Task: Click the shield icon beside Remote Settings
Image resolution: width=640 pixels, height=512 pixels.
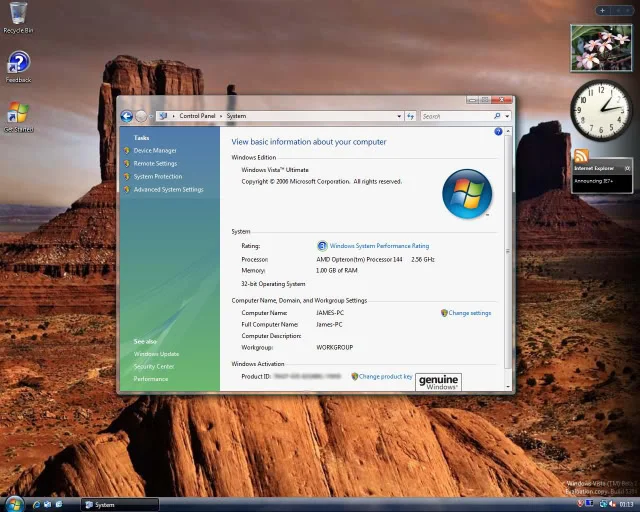Action: coord(127,164)
